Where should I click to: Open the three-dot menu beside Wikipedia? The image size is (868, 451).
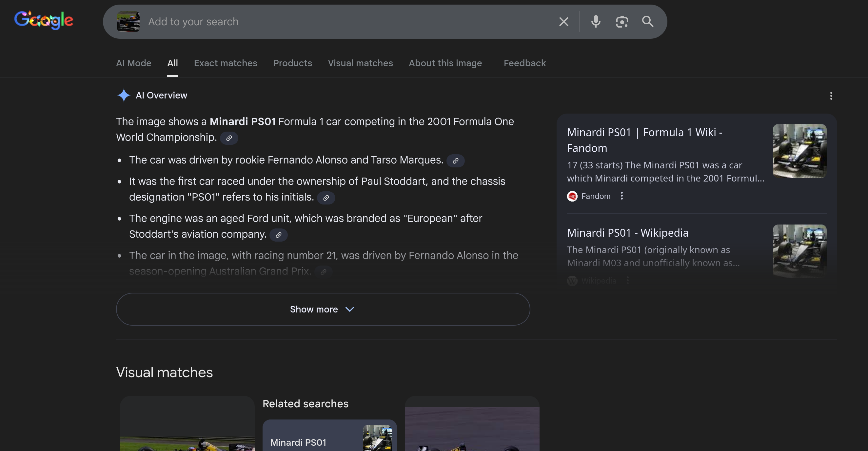(627, 280)
